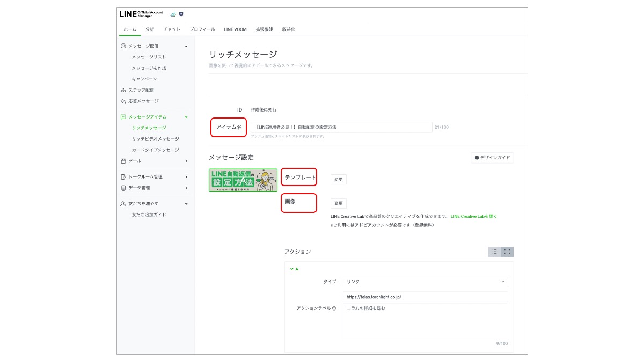The image size is (644, 362).
Task: Select リッチメッセージ in the sidebar
Action: pos(149,128)
